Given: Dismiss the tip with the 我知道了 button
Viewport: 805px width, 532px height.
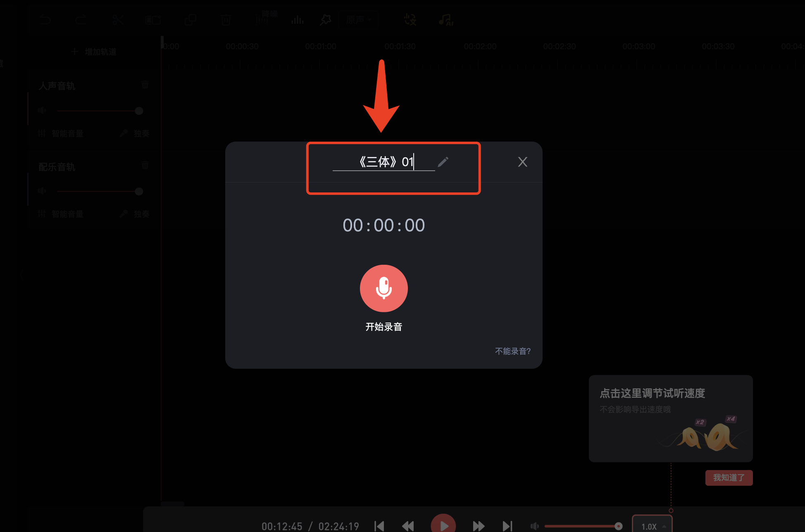Looking at the screenshot, I should 729,478.
